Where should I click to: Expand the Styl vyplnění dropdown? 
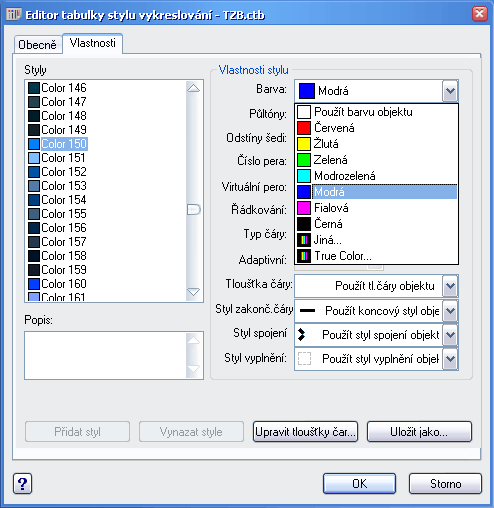450,359
